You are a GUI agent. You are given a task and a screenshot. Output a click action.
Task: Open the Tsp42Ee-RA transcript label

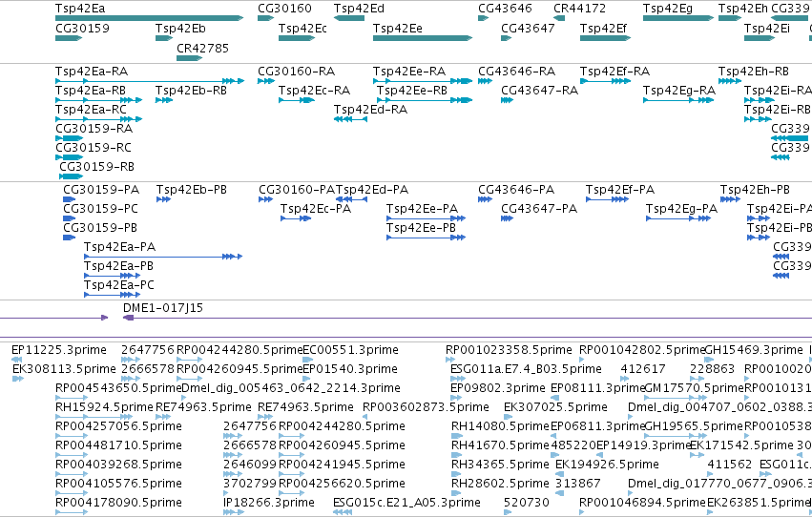pos(409,72)
